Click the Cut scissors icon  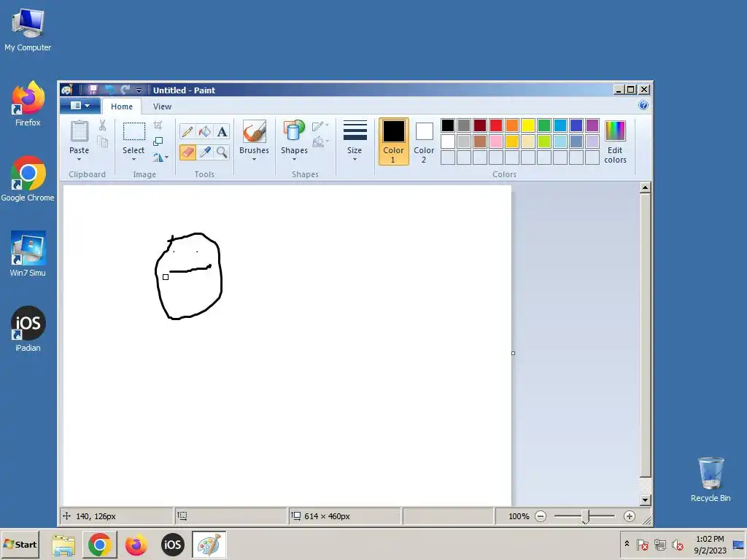point(102,125)
